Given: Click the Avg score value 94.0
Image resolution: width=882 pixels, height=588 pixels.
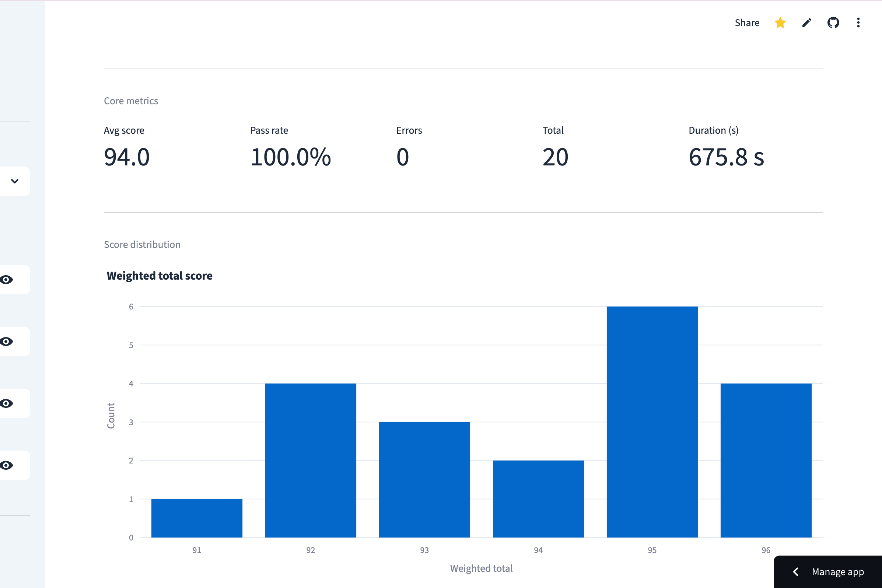Looking at the screenshot, I should (127, 157).
